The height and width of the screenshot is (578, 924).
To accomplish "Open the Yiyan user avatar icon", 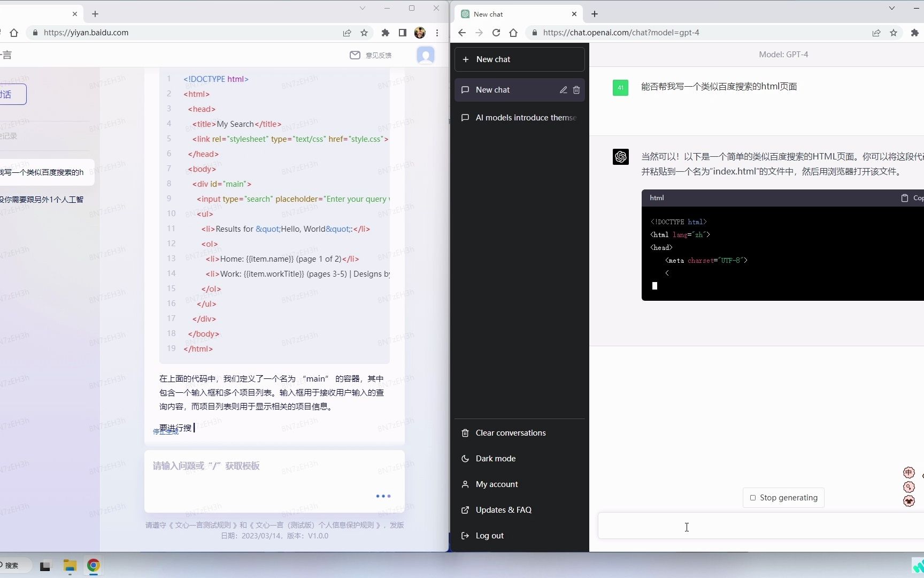I will (x=426, y=55).
